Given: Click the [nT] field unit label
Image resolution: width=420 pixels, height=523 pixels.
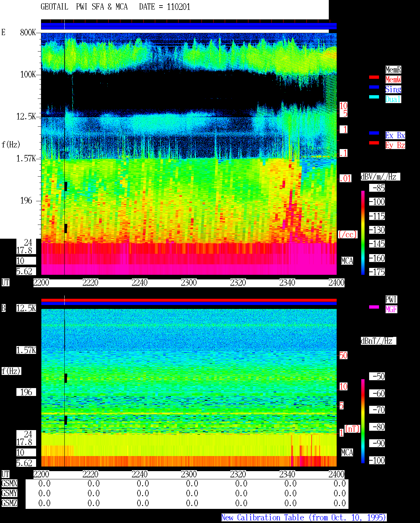Looking at the screenshot, I should [352, 429].
